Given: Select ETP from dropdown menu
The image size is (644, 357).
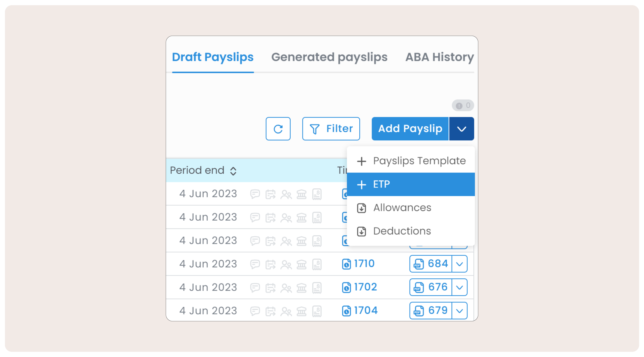Looking at the screenshot, I should (410, 184).
